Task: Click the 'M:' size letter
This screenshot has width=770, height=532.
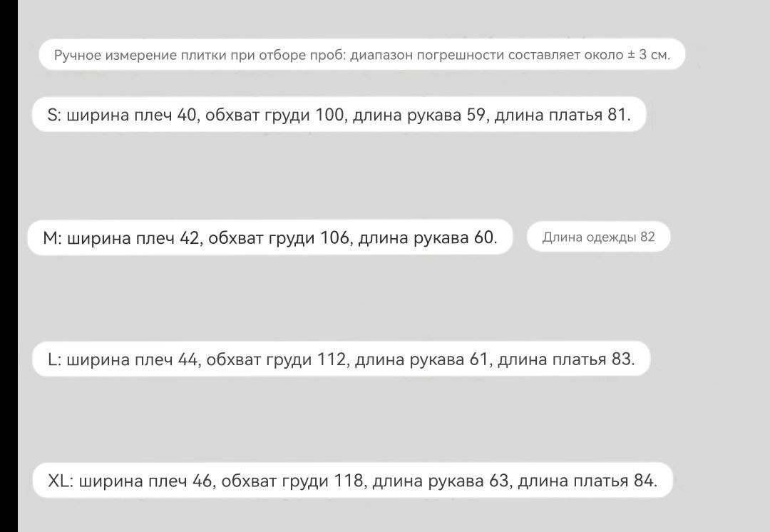Action: click(x=53, y=237)
